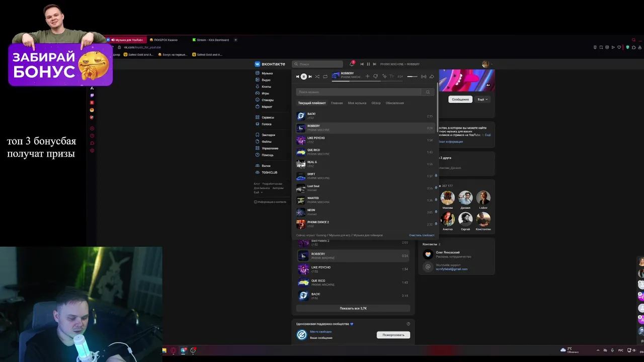Play WANTED track from the playlist

click(365, 200)
